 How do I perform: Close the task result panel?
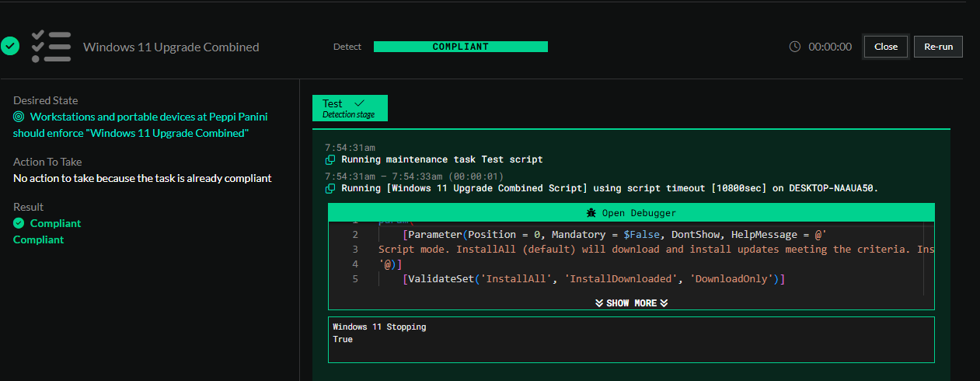pyautogui.click(x=886, y=47)
